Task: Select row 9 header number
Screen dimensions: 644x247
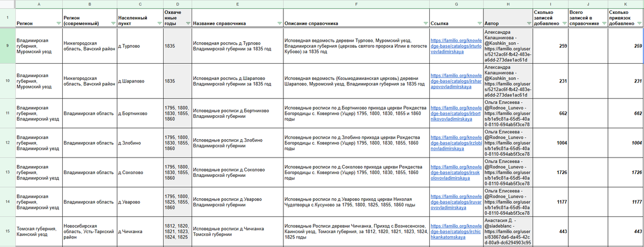Action: [x=7, y=46]
